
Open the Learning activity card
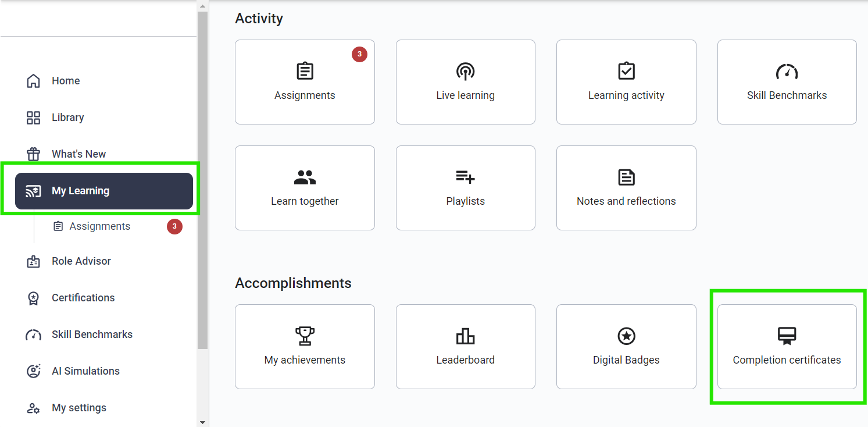point(626,82)
